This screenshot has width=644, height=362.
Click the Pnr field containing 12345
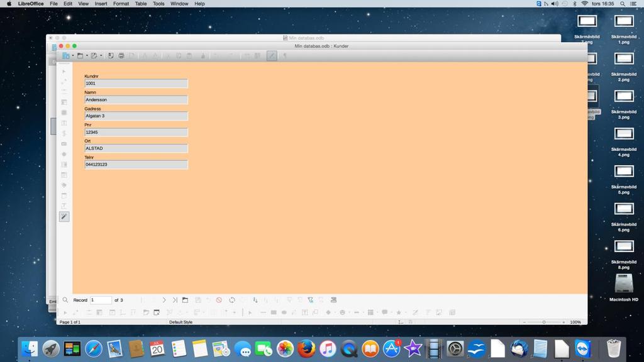coord(136,132)
